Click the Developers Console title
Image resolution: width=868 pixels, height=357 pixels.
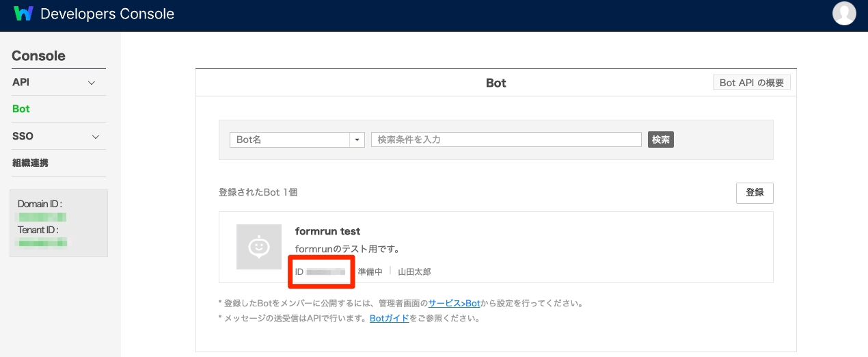[107, 14]
